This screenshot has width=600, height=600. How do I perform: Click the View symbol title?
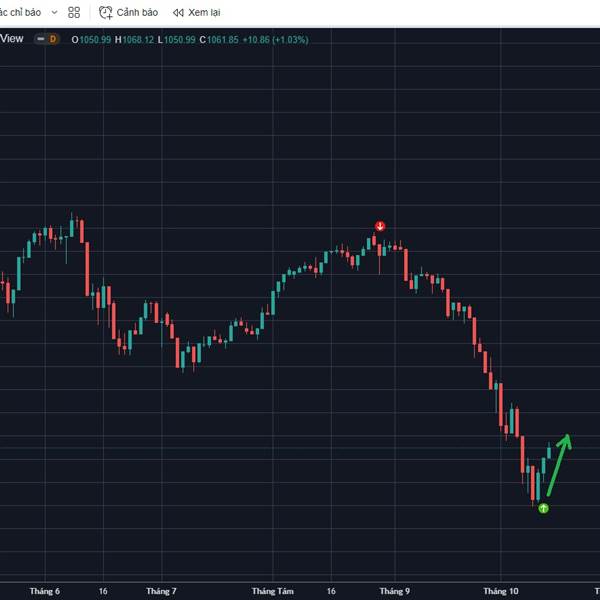(12, 39)
